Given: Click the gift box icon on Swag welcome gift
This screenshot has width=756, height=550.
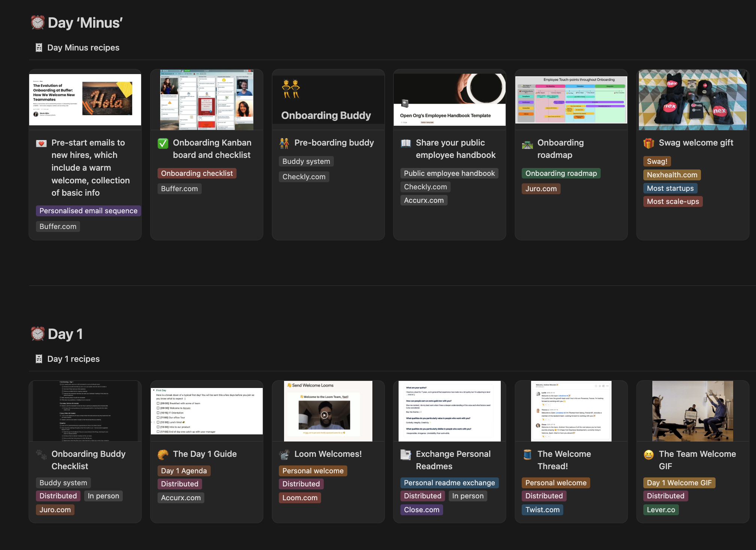Looking at the screenshot, I should pos(649,143).
